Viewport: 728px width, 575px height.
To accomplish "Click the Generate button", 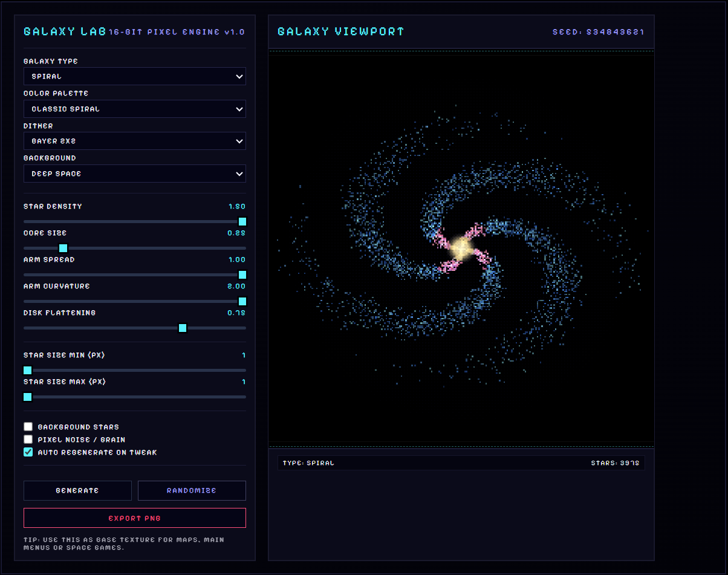I will point(77,490).
